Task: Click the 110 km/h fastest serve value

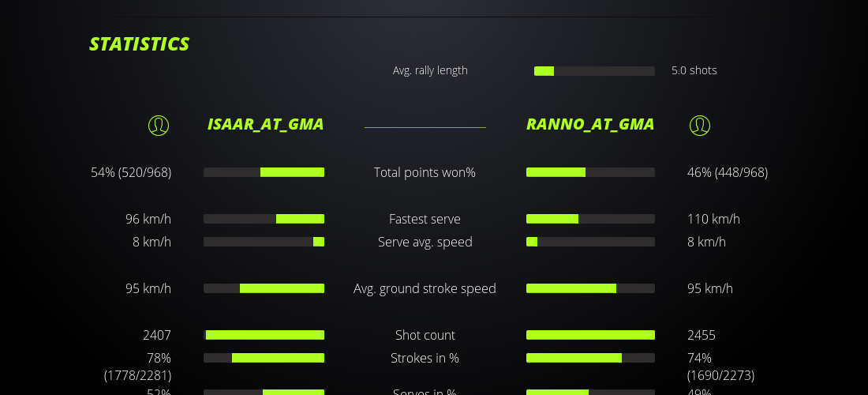Action: [713, 219]
